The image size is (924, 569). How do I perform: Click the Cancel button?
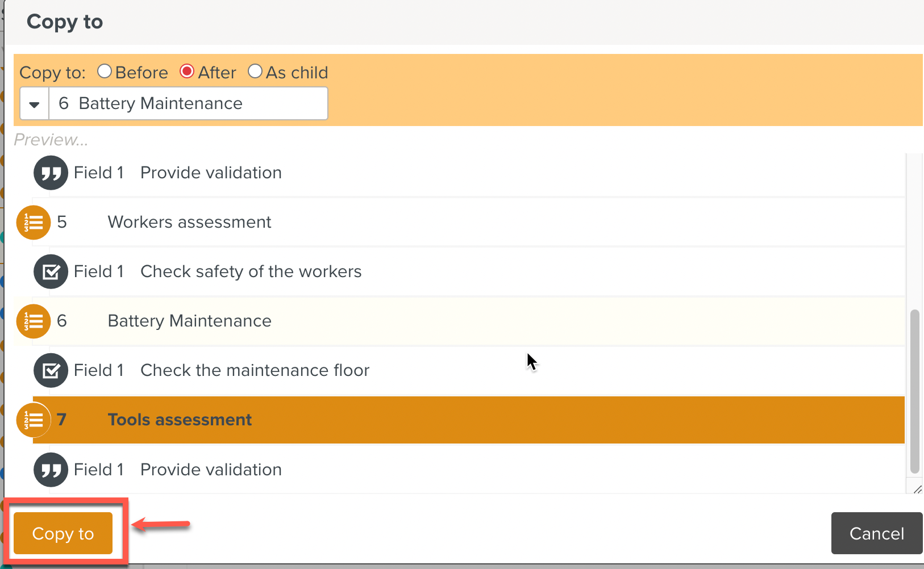point(876,534)
